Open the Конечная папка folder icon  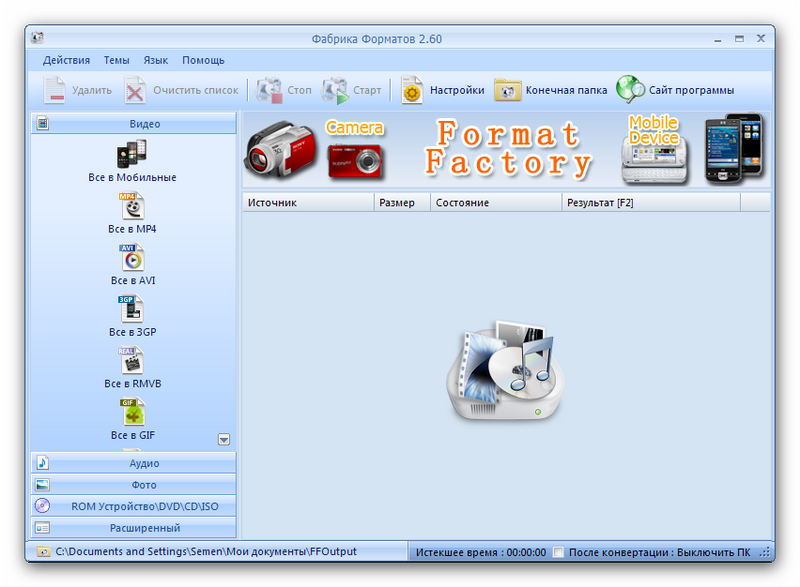coord(507,90)
